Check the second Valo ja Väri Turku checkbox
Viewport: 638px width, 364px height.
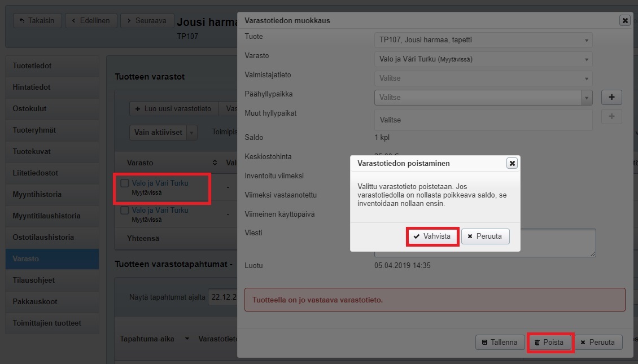click(125, 210)
